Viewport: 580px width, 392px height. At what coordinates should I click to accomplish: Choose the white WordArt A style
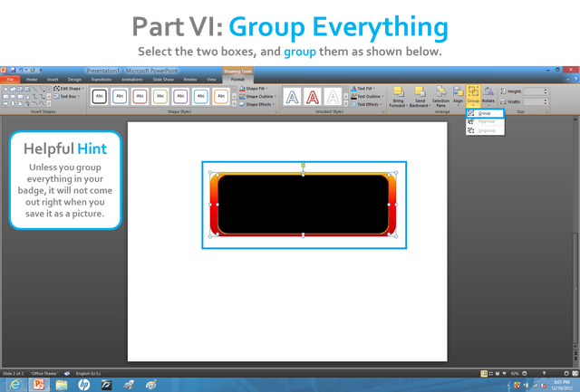333,97
